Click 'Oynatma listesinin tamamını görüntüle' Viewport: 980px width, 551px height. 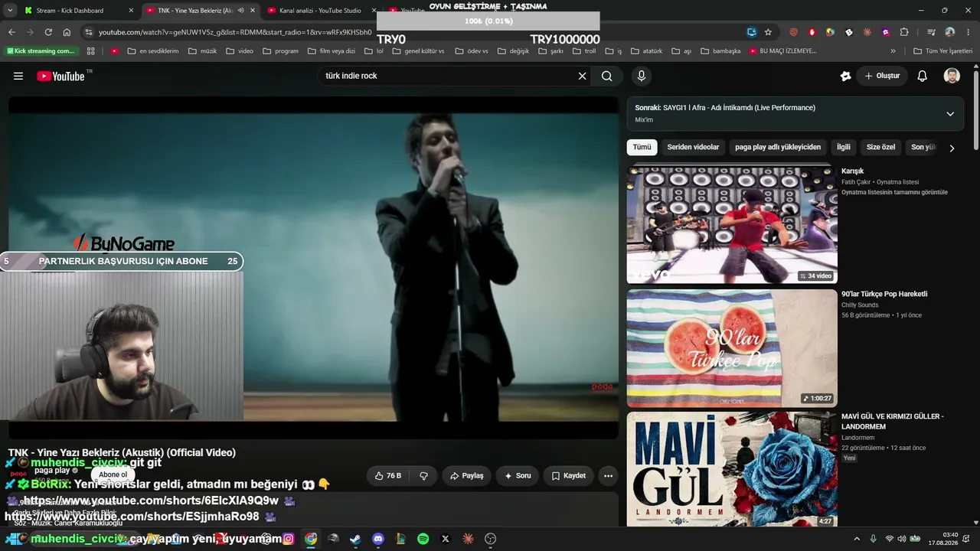click(894, 192)
